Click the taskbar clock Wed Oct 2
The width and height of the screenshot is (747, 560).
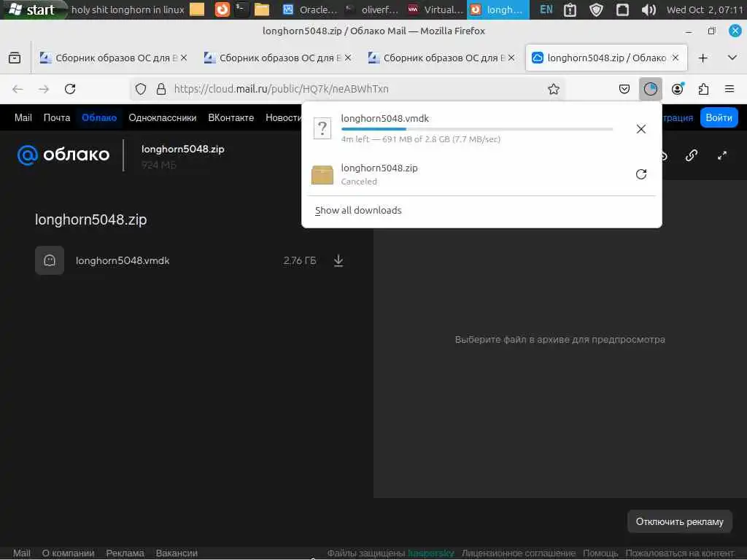705,9
